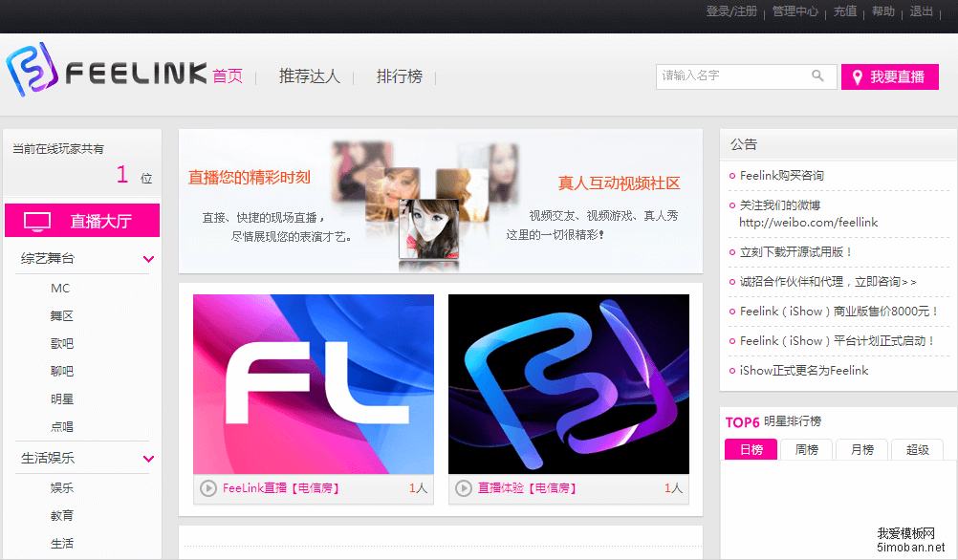This screenshot has height=560, width=958.
Task: Select the 超级 ranking tab
Action: pyautogui.click(x=917, y=449)
